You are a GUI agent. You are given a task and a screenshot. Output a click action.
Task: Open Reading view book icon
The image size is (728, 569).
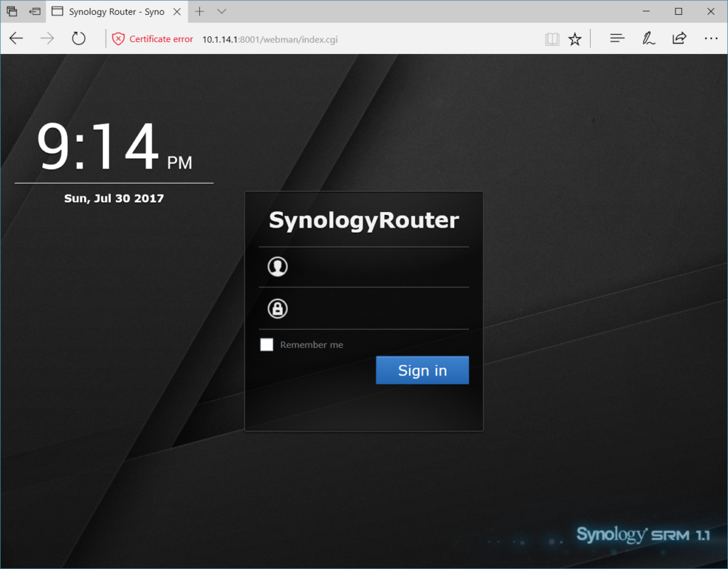[552, 39]
